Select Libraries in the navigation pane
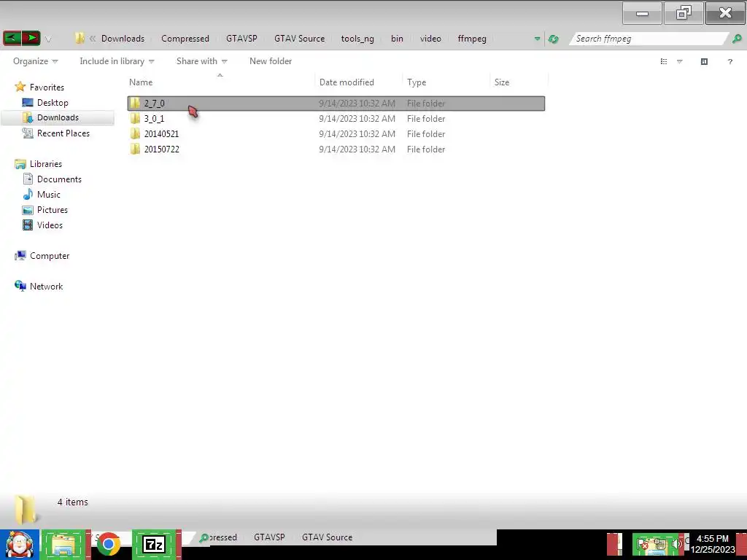The image size is (747, 560). pyautogui.click(x=46, y=164)
